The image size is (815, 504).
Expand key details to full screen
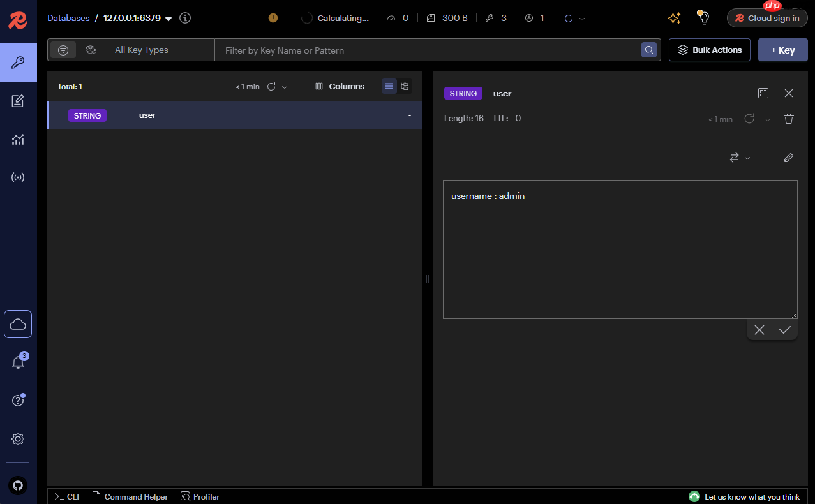(763, 93)
